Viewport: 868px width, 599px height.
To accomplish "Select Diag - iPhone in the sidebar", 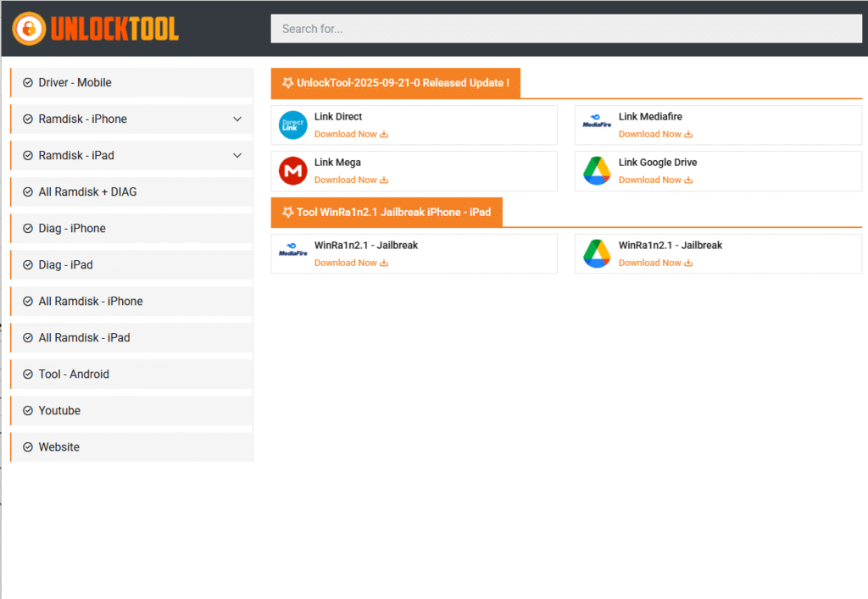I will 72,229.
